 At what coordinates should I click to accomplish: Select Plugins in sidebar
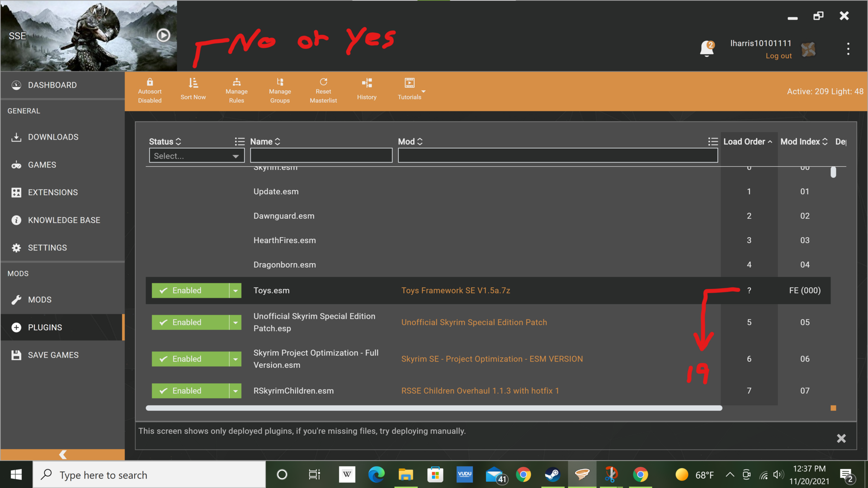click(x=62, y=327)
